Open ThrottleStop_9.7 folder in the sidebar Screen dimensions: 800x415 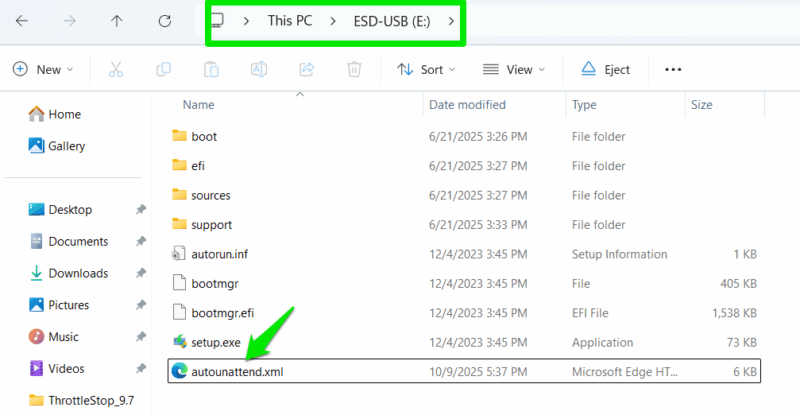[82, 401]
